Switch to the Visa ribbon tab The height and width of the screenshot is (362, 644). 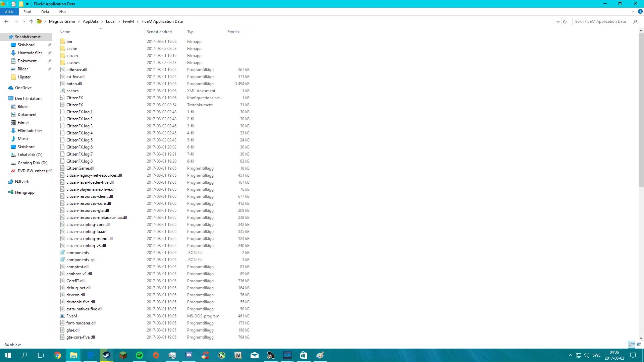(62, 12)
